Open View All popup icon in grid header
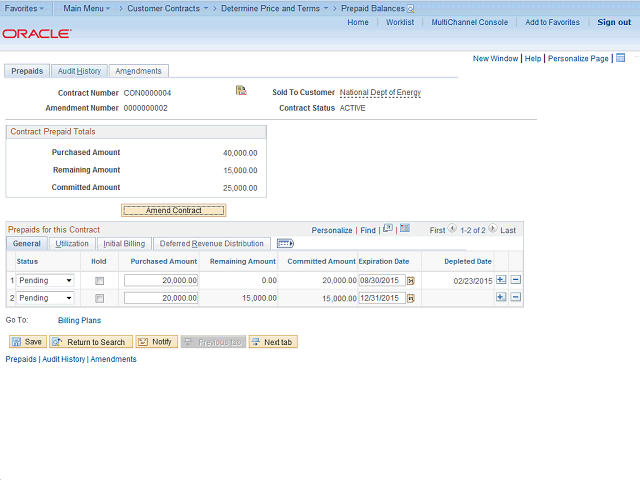Screen dimensions: 640x480 point(388,228)
